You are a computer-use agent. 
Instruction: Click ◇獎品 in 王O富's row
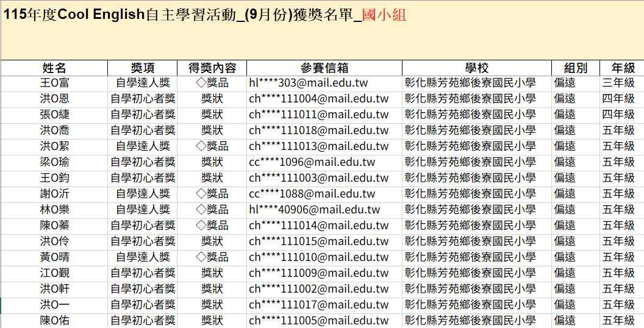pos(212,84)
